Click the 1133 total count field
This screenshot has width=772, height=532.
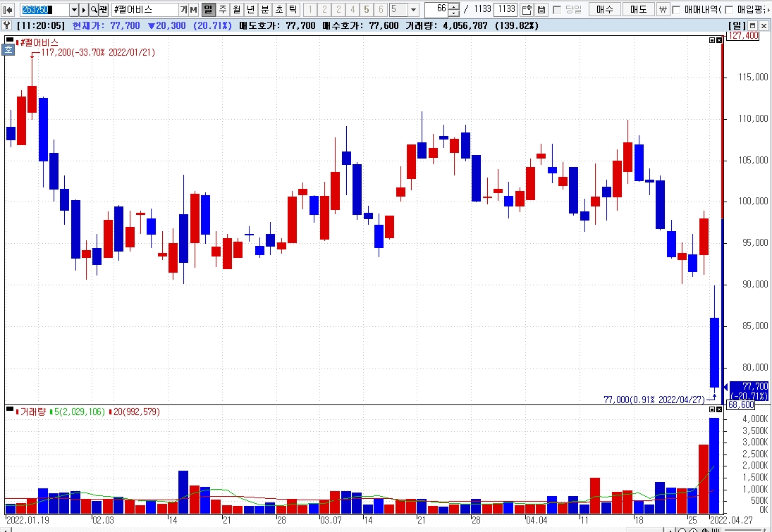point(505,9)
